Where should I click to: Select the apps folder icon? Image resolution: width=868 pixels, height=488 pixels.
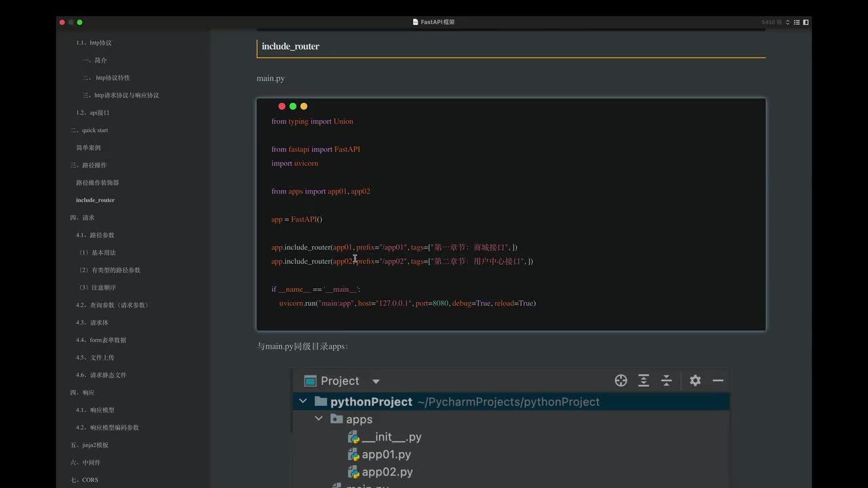tap(336, 419)
